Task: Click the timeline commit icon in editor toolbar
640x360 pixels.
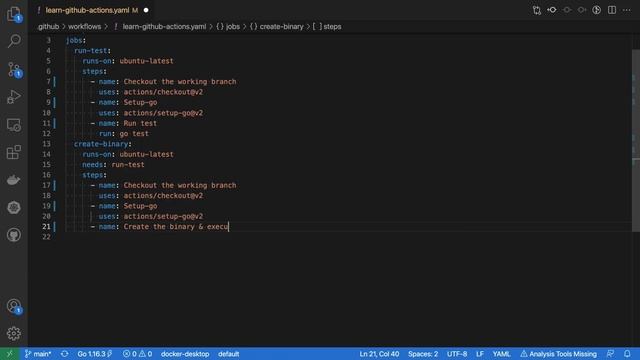Action: pyautogui.click(x=552, y=10)
